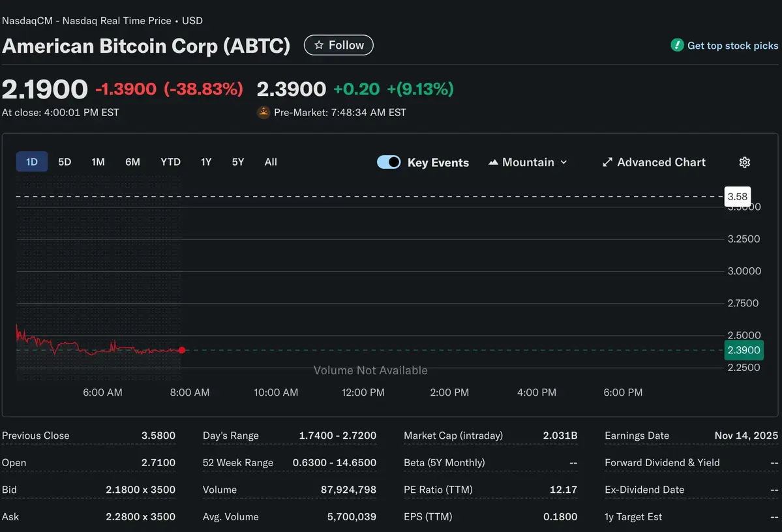This screenshot has height=532, width=782.
Task: Click the Follow button for ABTC
Action: pos(338,45)
